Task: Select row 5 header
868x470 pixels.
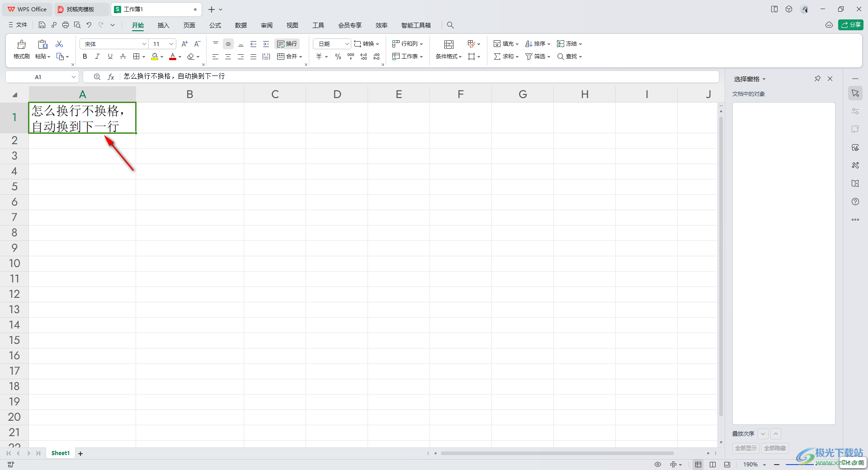Action: [x=14, y=187]
